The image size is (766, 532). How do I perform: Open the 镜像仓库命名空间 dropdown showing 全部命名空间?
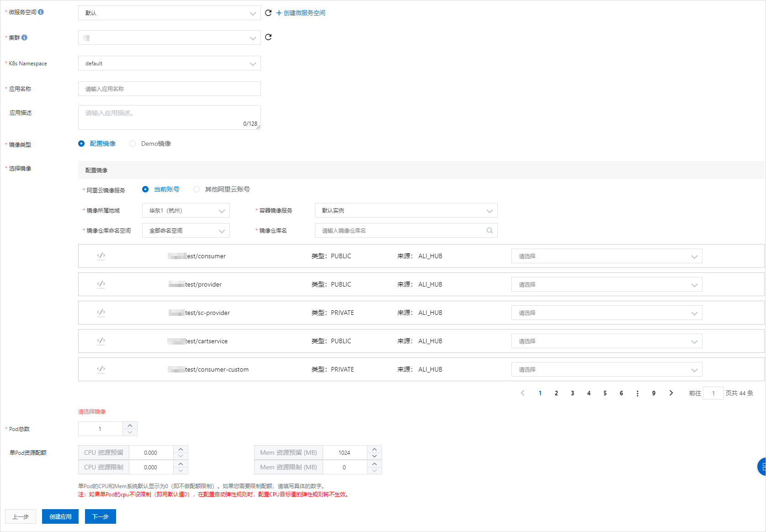point(186,230)
